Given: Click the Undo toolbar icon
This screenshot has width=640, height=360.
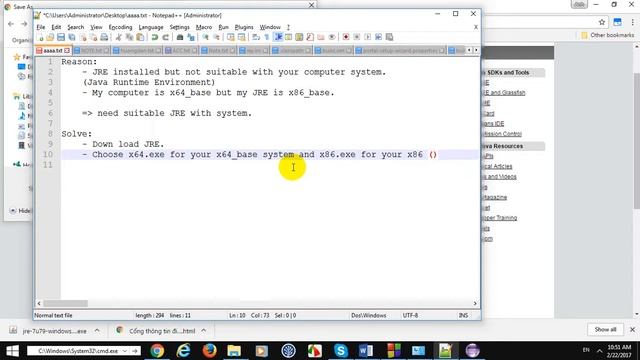Looking at the screenshot, I should [155, 38].
